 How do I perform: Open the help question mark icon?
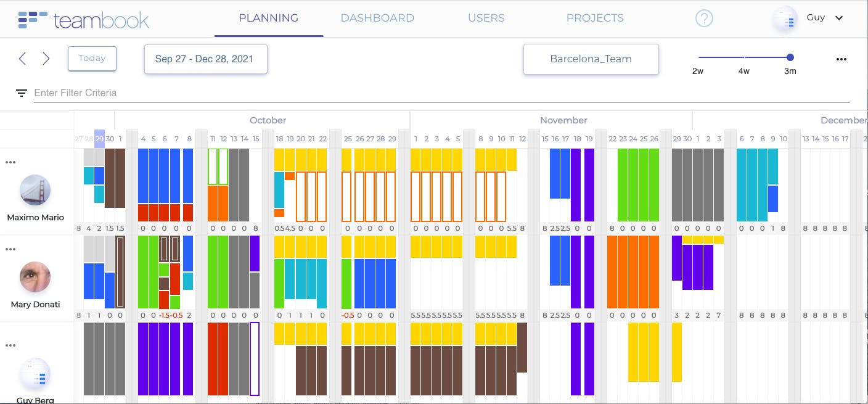(704, 19)
